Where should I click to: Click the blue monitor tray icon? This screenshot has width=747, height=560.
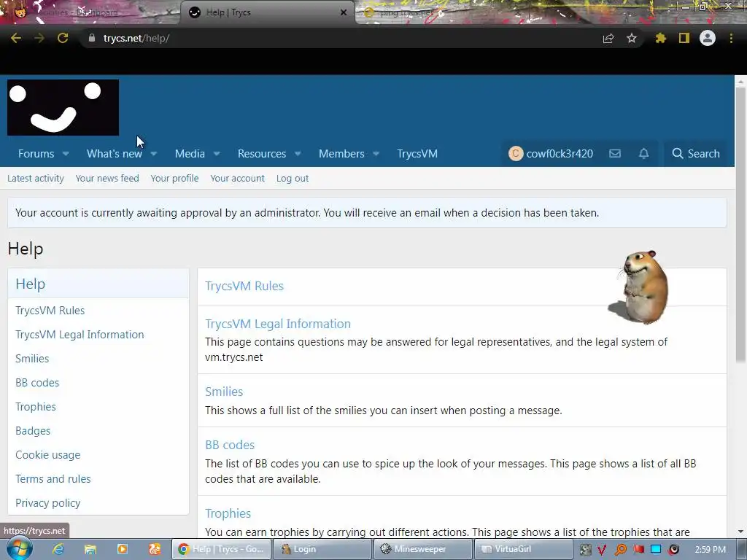click(x=656, y=549)
